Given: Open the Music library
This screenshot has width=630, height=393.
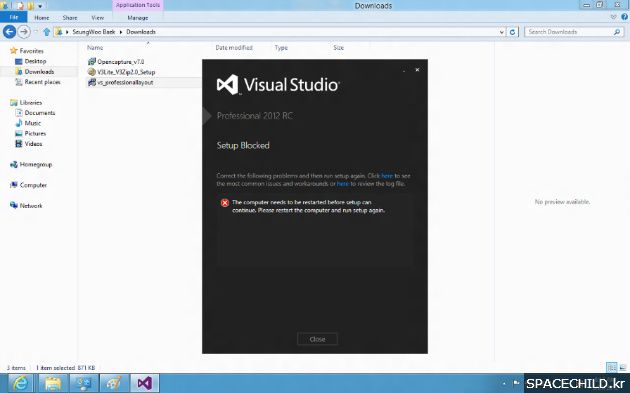Looking at the screenshot, I should point(33,123).
